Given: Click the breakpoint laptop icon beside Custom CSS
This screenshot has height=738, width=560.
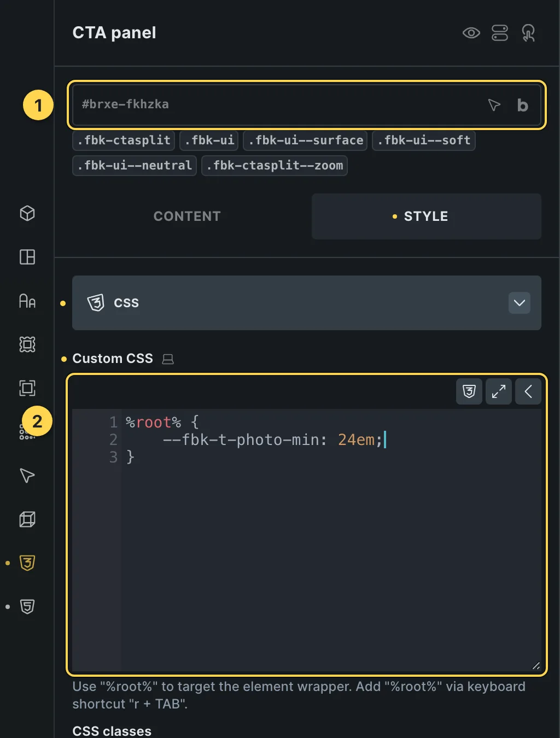Looking at the screenshot, I should click(x=168, y=359).
